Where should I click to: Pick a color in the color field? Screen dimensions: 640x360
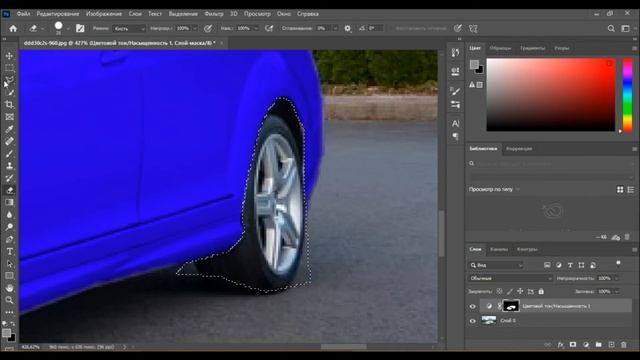[x=551, y=95]
